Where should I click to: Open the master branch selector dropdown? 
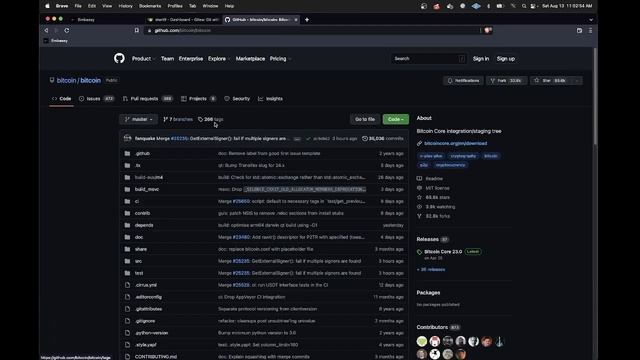point(139,119)
